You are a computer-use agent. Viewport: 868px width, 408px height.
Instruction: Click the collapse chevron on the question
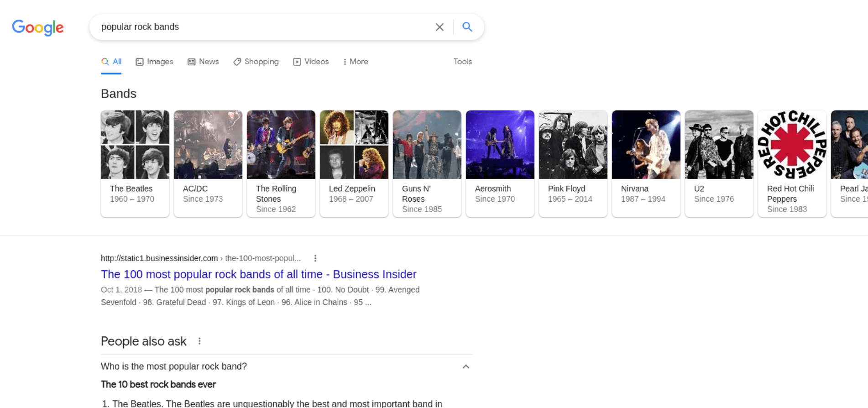(466, 366)
